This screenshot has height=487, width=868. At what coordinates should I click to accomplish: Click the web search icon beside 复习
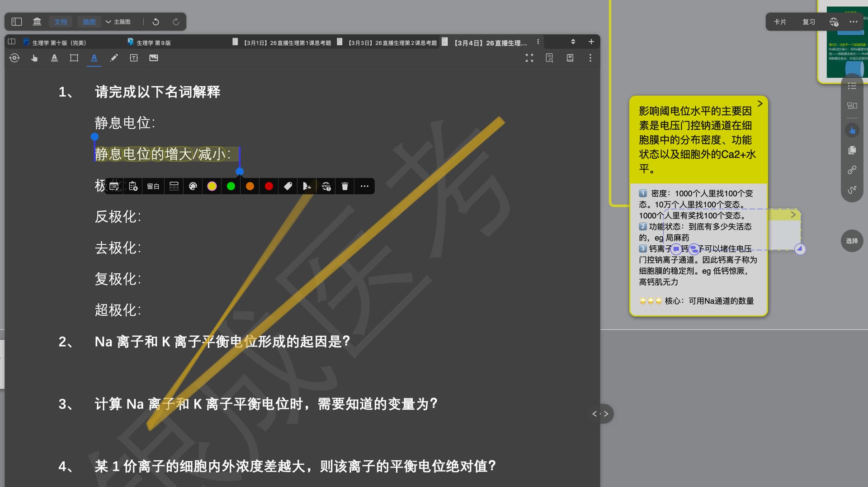834,22
